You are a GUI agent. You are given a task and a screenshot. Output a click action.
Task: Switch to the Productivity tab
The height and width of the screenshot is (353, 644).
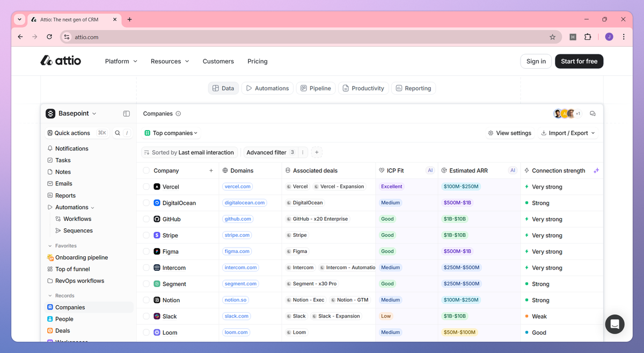click(x=363, y=88)
